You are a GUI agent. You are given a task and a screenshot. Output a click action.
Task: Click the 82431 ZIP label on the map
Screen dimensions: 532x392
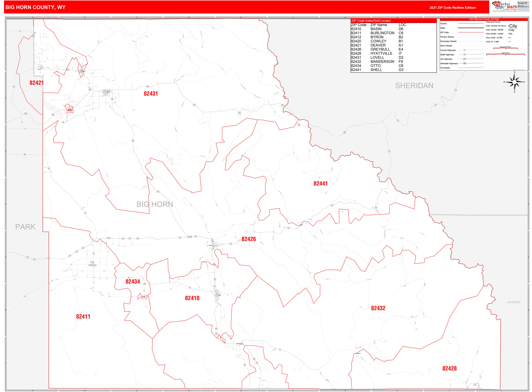point(151,93)
